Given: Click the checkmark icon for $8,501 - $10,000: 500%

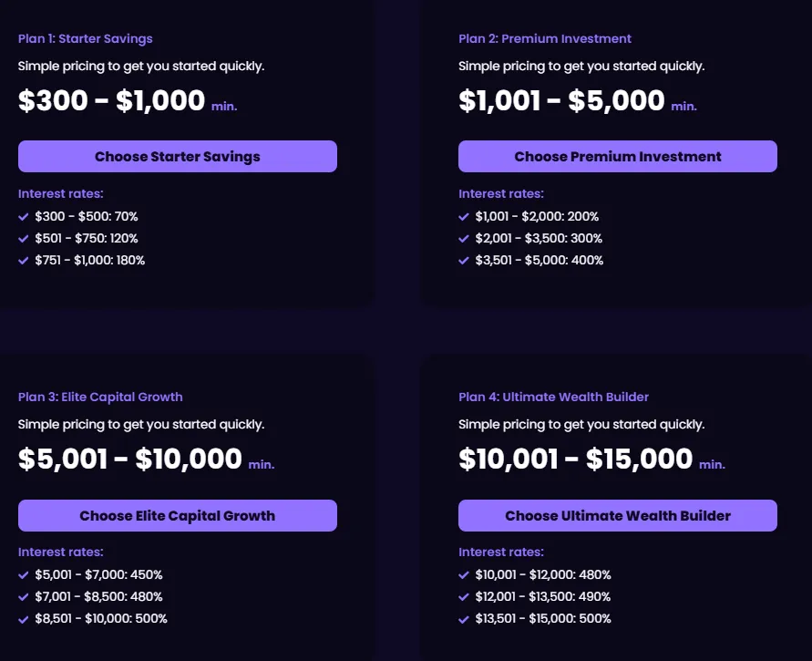Looking at the screenshot, I should [x=24, y=619].
